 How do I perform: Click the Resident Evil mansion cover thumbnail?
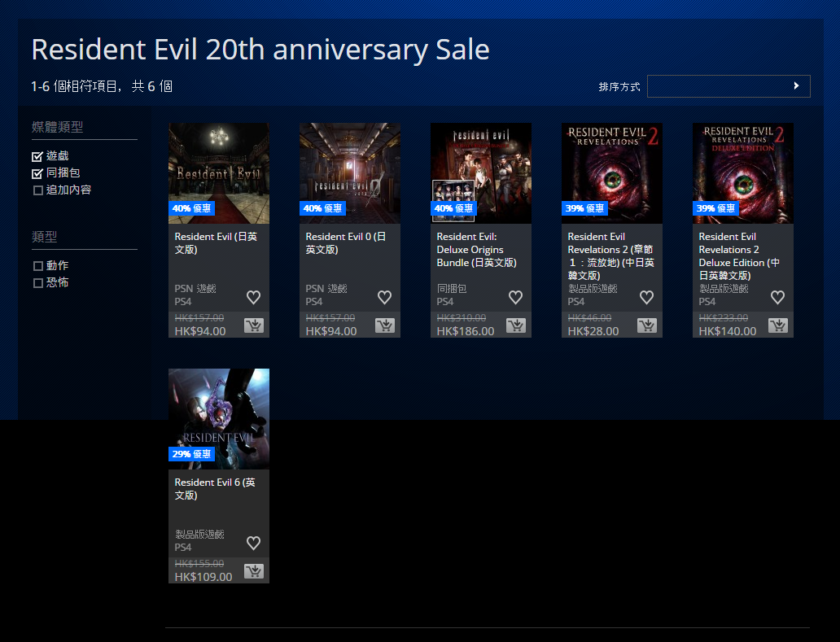(218, 173)
